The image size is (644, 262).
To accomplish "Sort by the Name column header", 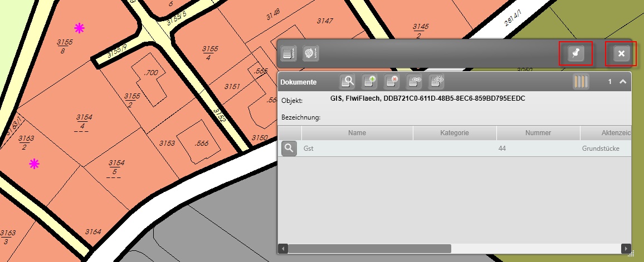I will click(x=357, y=133).
